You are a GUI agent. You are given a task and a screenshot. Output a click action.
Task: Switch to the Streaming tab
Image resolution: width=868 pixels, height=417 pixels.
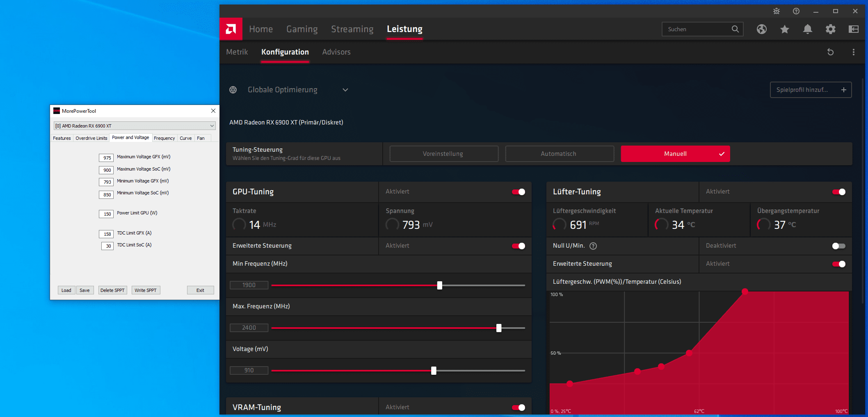(352, 29)
